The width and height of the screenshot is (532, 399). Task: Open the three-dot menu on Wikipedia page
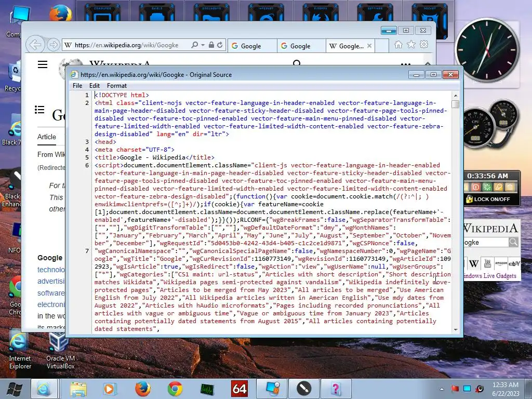(x=406, y=63)
